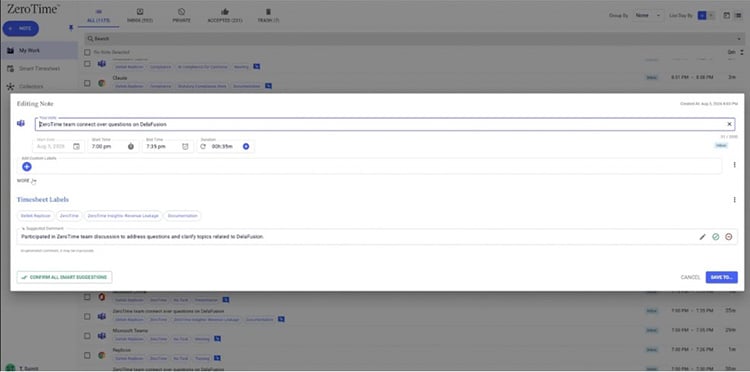Reject the suggested comment with red icon
The image size is (750, 372).
[728, 237]
